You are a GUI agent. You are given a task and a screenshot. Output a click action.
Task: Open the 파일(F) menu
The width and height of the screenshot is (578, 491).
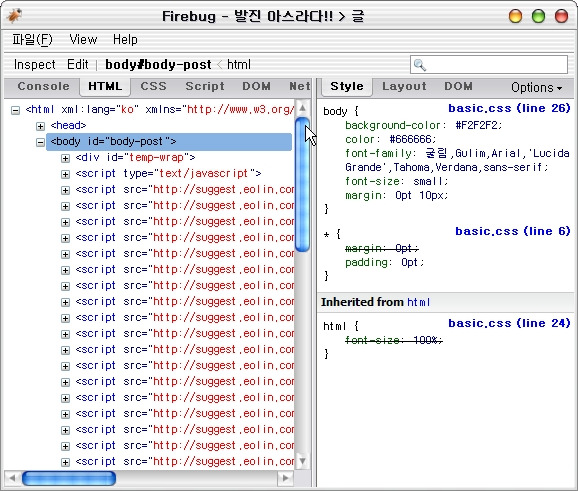tap(32, 39)
